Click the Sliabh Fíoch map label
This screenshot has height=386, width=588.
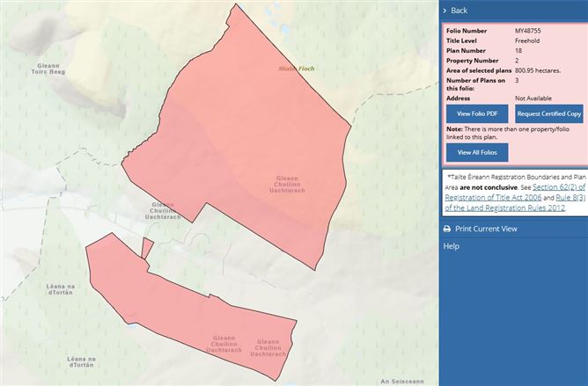pos(295,68)
